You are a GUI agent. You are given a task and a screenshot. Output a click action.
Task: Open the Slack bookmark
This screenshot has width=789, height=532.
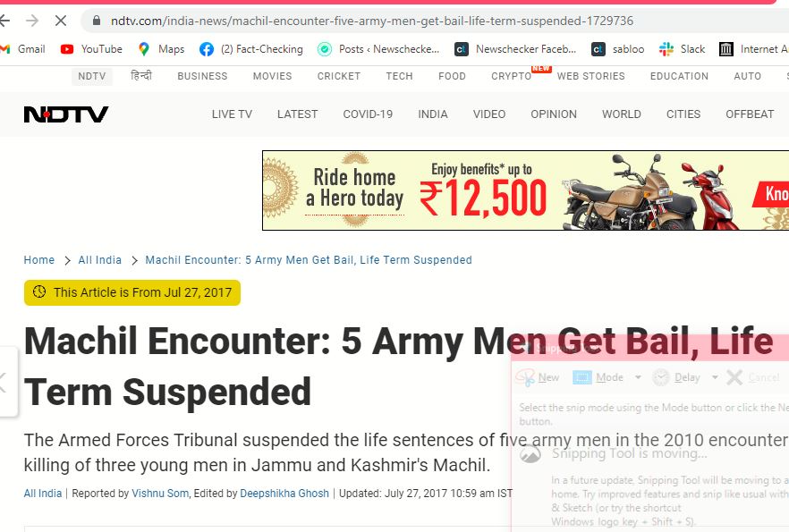point(682,49)
